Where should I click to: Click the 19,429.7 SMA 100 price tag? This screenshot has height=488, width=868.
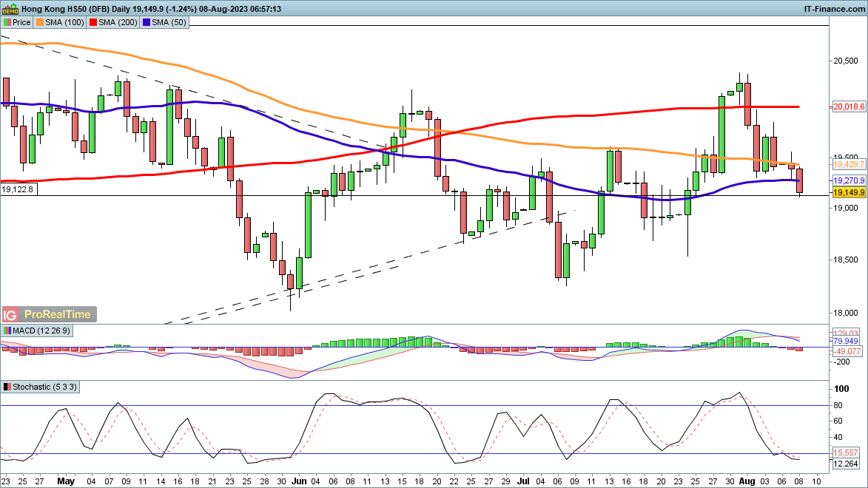coord(849,164)
